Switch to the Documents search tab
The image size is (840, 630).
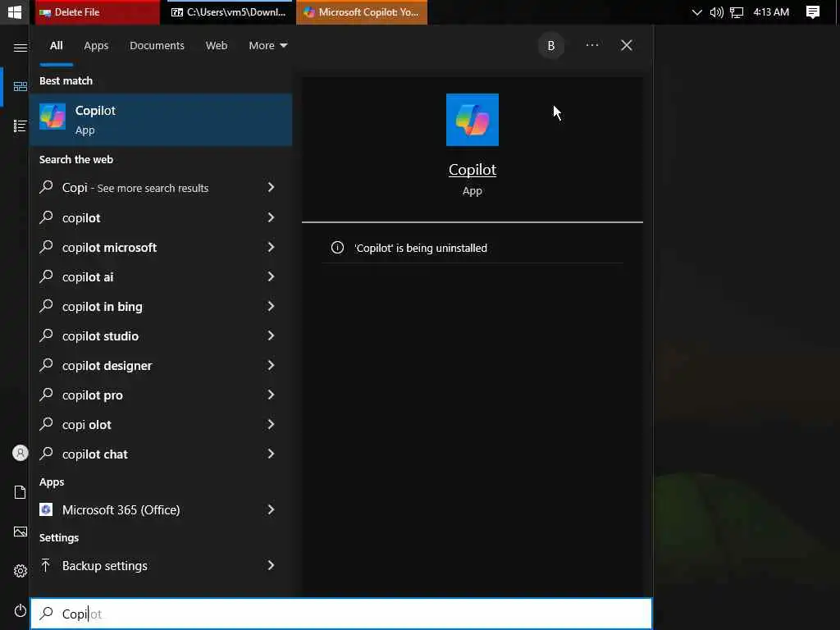pos(157,46)
